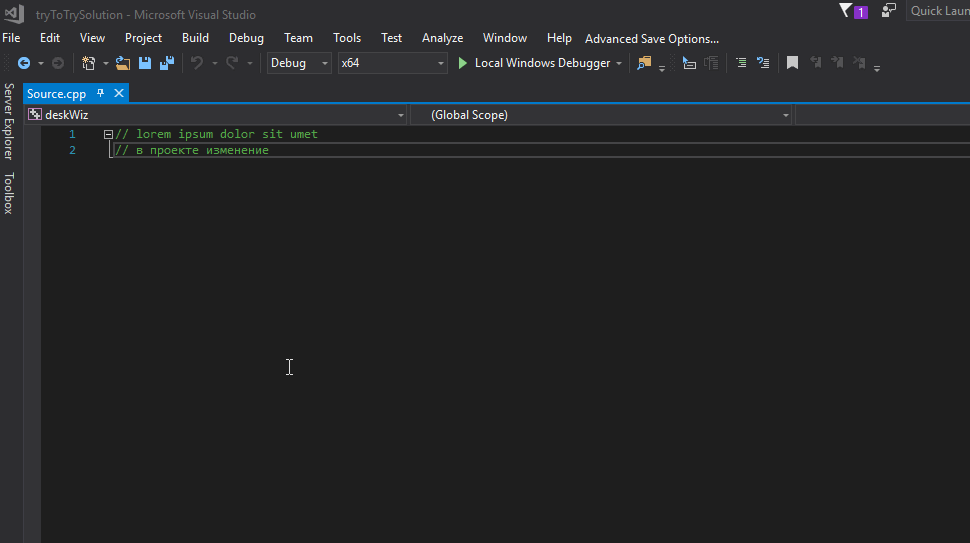Open the x64 platform dropdown

click(x=392, y=63)
